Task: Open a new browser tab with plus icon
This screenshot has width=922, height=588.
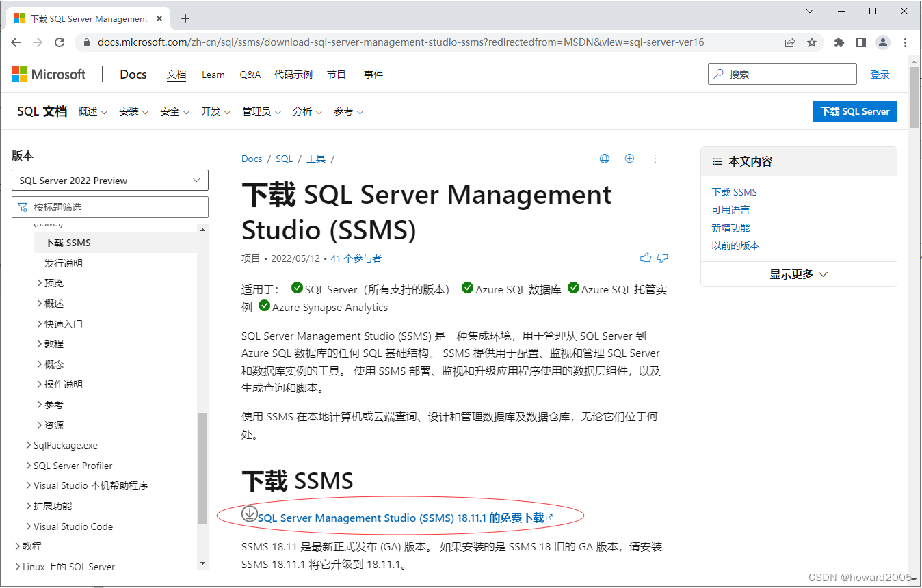Action: pyautogui.click(x=185, y=18)
